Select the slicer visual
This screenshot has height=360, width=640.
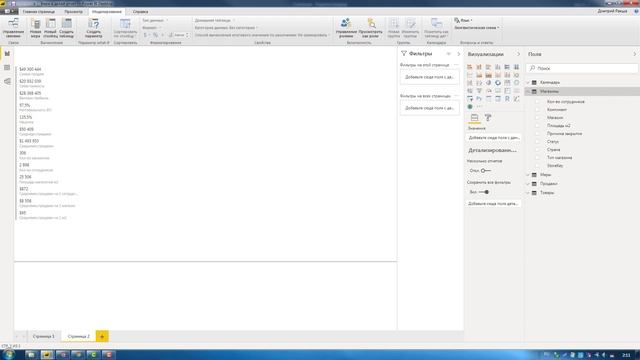point(470,99)
